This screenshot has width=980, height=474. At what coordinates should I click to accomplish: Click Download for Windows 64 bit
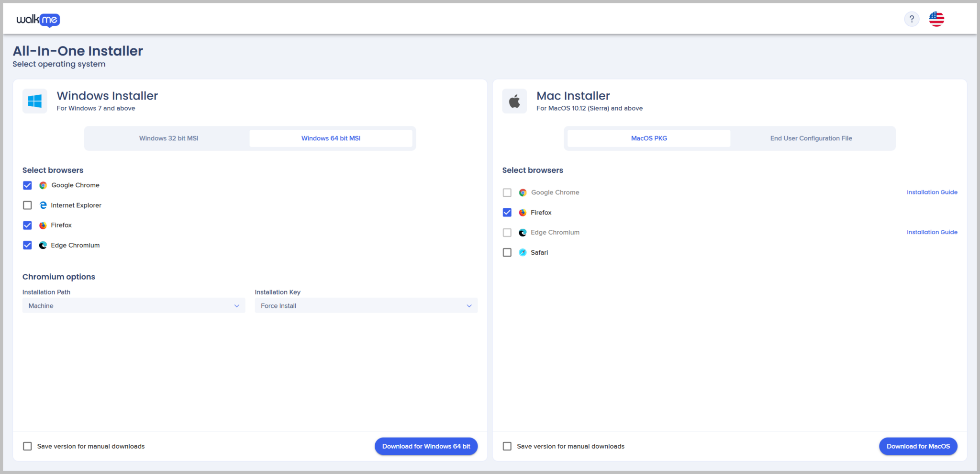tap(425, 446)
